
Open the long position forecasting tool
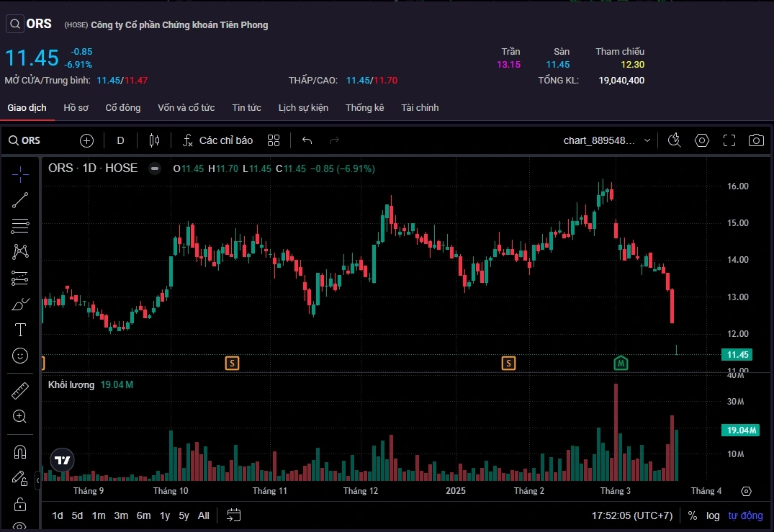click(20, 278)
